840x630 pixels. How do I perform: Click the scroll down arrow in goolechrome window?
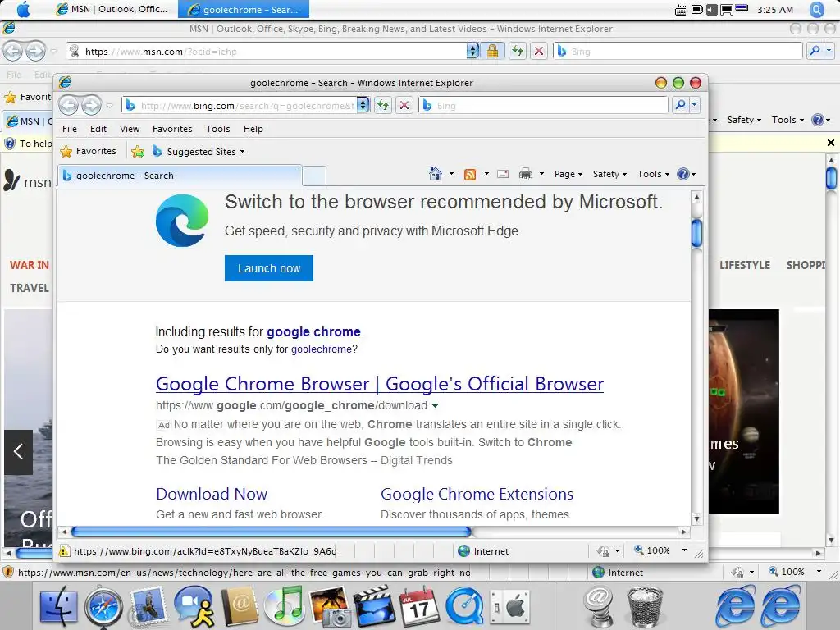click(x=696, y=518)
